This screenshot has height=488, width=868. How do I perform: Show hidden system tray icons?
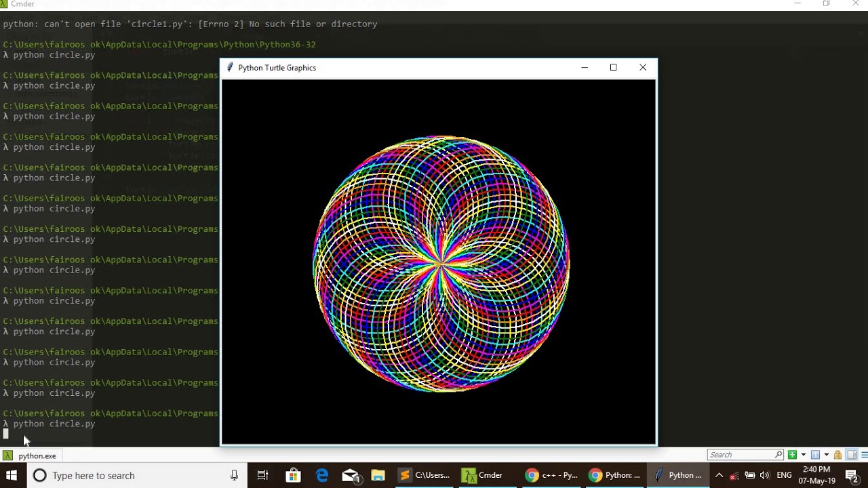point(719,475)
